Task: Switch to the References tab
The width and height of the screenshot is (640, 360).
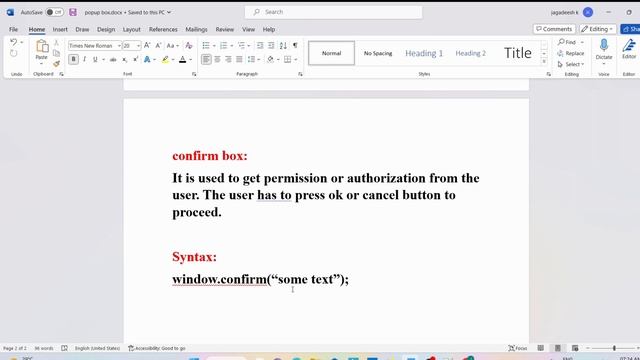Action: 163,29
